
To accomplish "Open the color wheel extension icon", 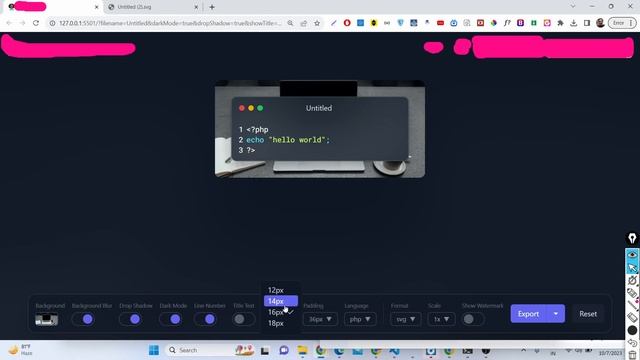I will pos(494,23).
